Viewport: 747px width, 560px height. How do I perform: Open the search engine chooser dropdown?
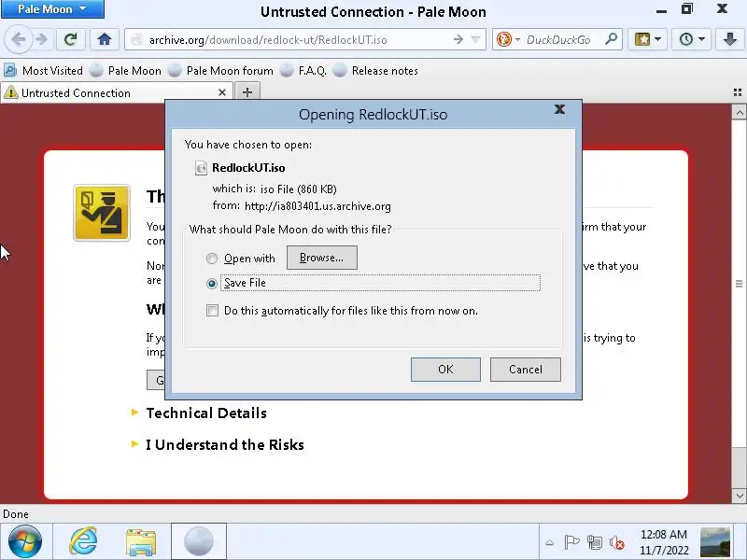pos(508,39)
